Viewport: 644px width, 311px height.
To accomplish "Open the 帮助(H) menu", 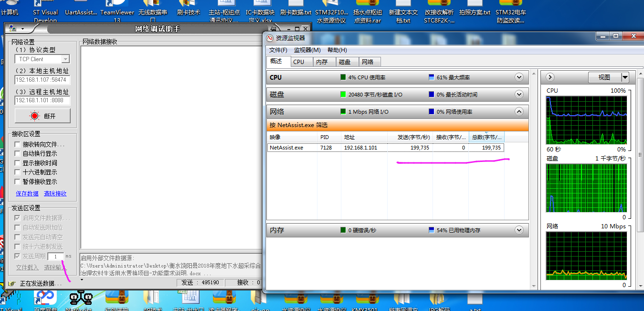I will coord(337,50).
